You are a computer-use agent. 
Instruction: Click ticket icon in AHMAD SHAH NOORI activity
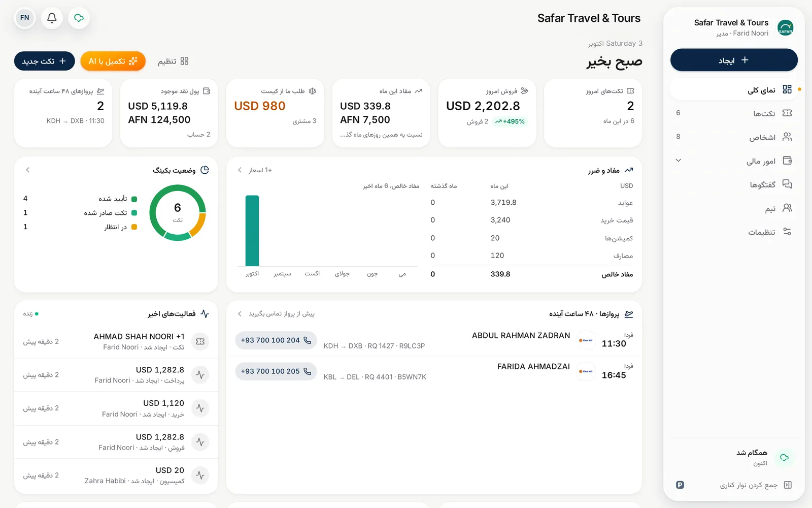pos(200,342)
